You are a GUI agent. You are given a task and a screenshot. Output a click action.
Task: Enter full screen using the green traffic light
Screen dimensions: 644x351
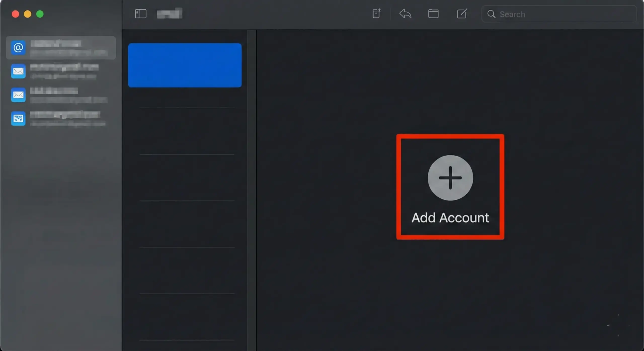coord(40,14)
